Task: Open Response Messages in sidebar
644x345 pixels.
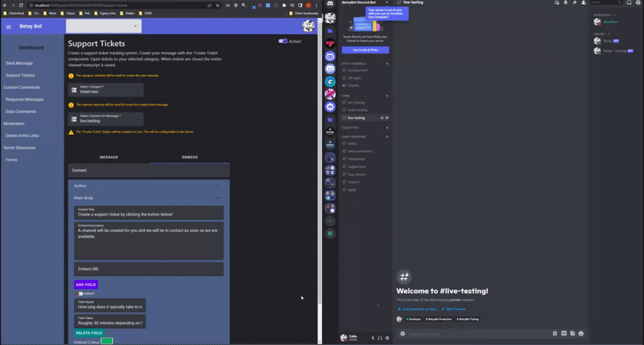Action: point(24,99)
